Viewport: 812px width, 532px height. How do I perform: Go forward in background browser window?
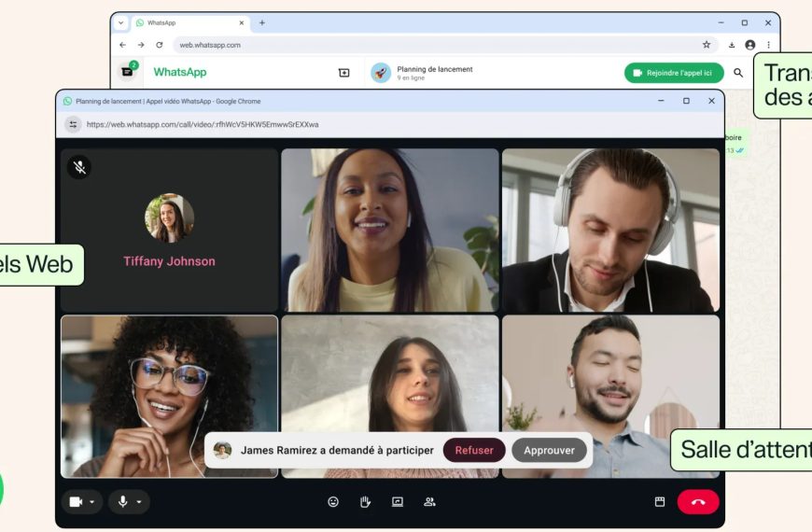pos(141,45)
